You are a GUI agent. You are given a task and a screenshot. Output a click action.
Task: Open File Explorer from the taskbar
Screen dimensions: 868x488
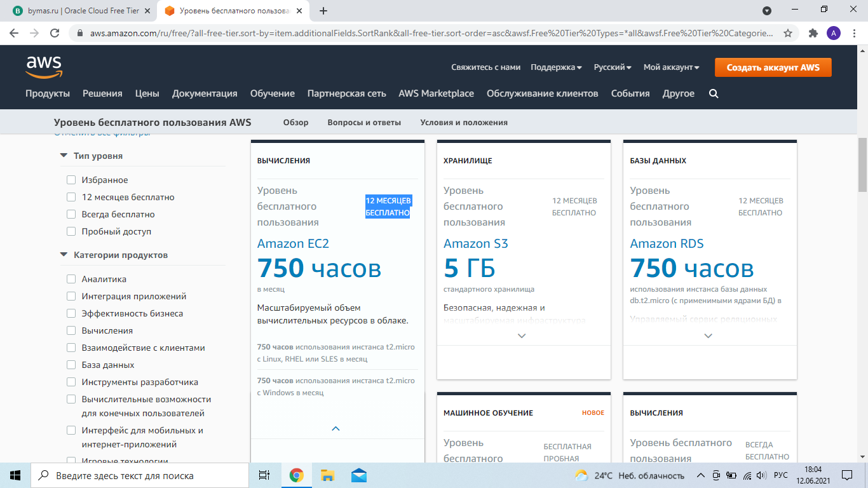(327, 475)
